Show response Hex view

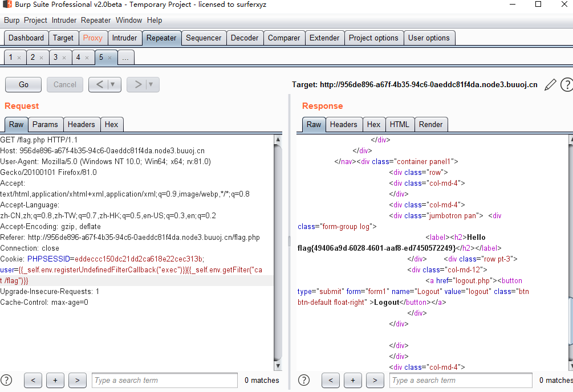point(373,125)
